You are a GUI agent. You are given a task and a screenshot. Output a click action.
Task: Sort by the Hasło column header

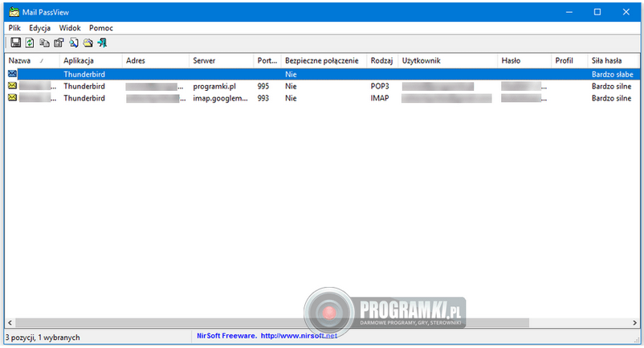[x=524, y=60]
